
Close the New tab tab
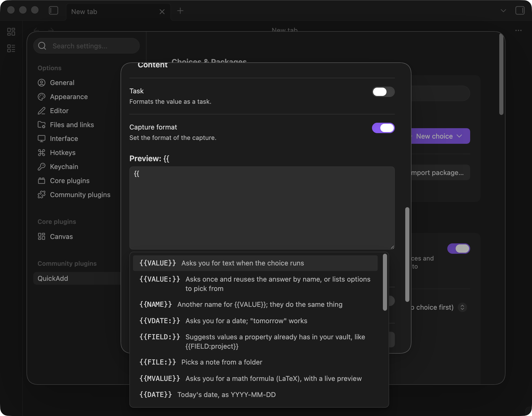point(162,12)
